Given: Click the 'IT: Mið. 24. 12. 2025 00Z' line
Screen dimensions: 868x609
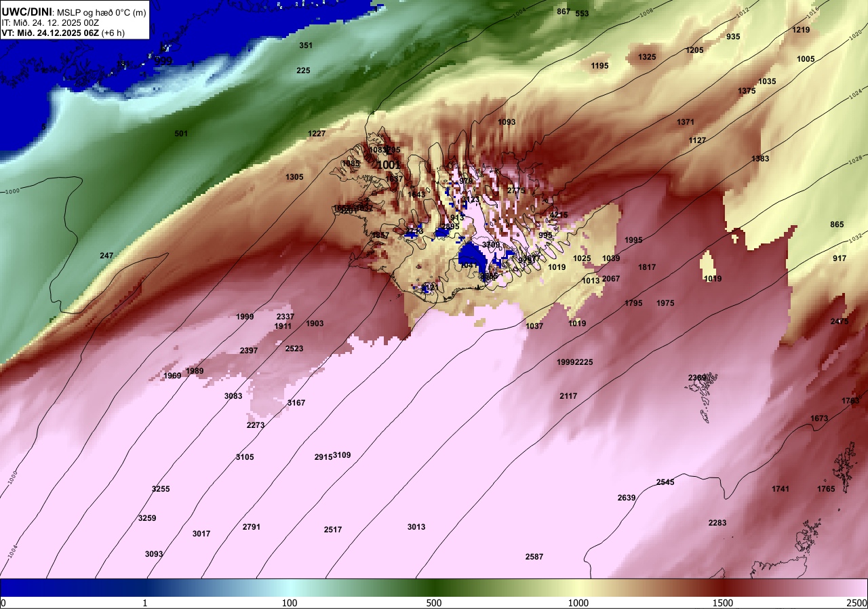Looking at the screenshot, I should 51,22.
